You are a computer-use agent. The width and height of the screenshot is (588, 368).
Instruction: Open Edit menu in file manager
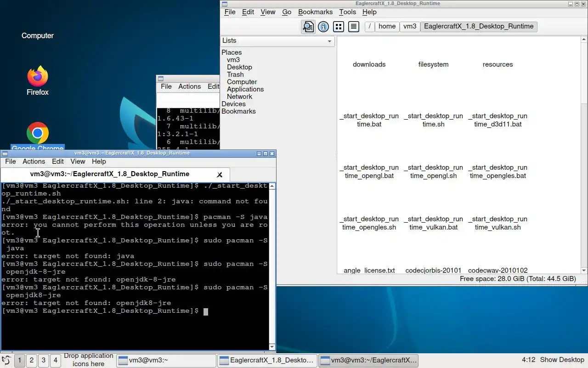pos(248,12)
